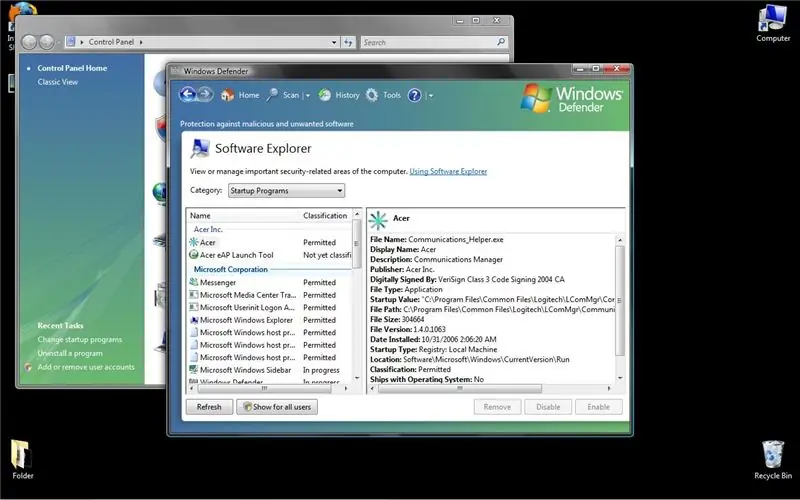This screenshot has height=500, width=800.
Task: Click the blue Help question mark icon
Action: [415, 95]
